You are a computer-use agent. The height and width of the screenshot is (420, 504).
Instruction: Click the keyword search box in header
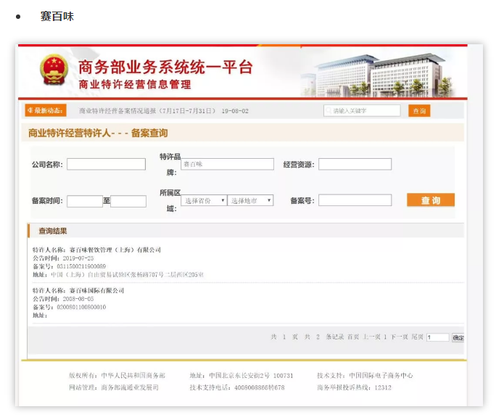click(362, 111)
